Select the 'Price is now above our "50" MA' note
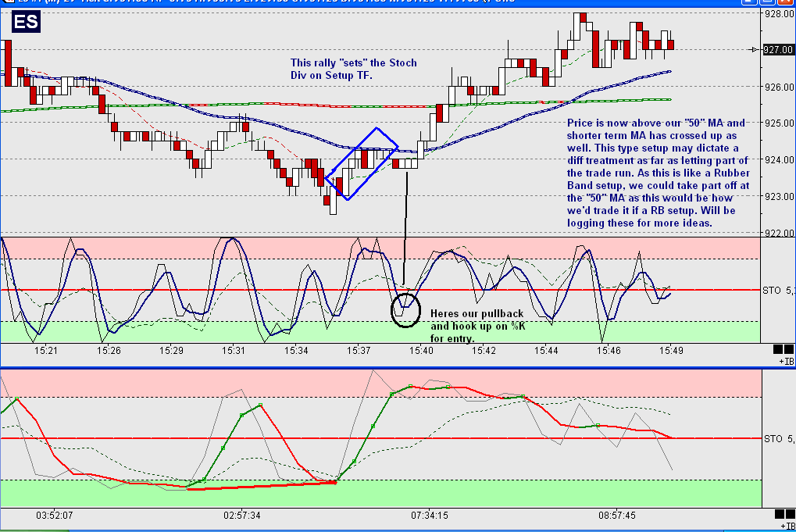Screen dimensions: 796x532 (x=659, y=173)
